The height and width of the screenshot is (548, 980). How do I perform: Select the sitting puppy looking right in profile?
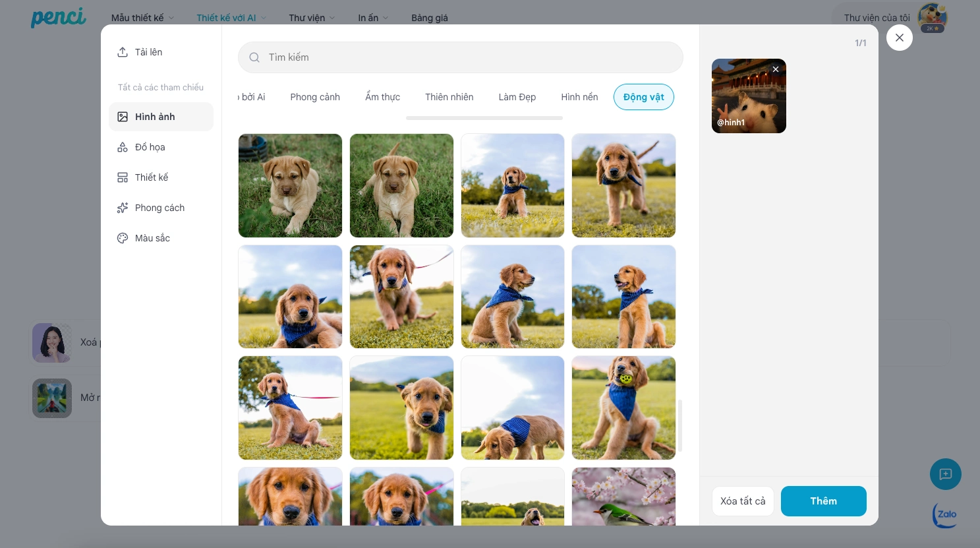pyautogui.click(x=513, y=297)
